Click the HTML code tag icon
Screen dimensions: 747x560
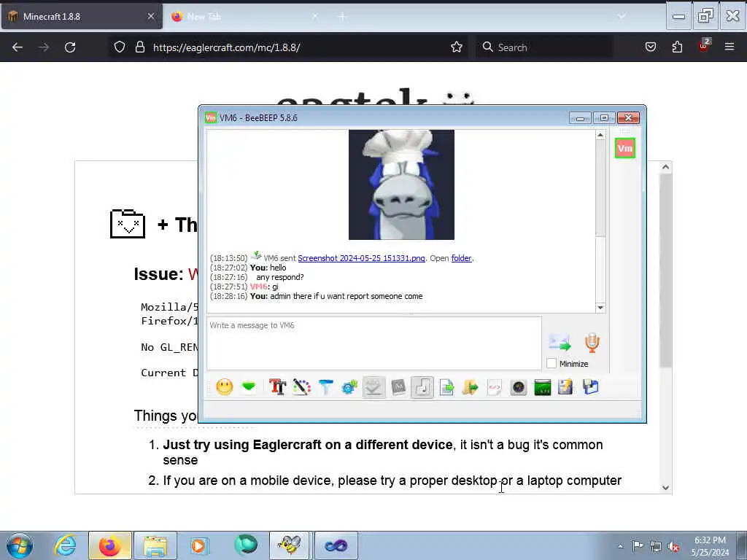tap(495, 386)
